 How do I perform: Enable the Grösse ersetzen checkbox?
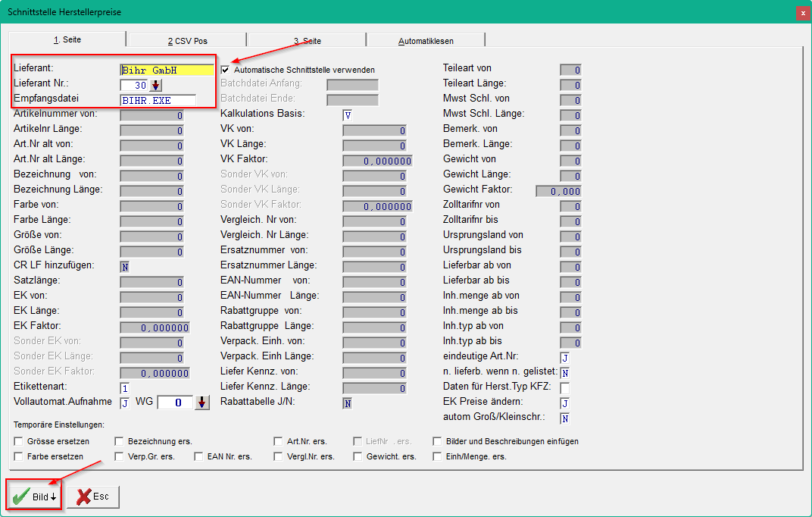tap(19, 441)
